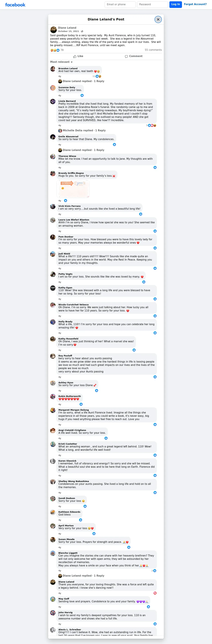Click the Facebook logo
The width and height of the screenshot is (212, 644).
coord(15,5)
